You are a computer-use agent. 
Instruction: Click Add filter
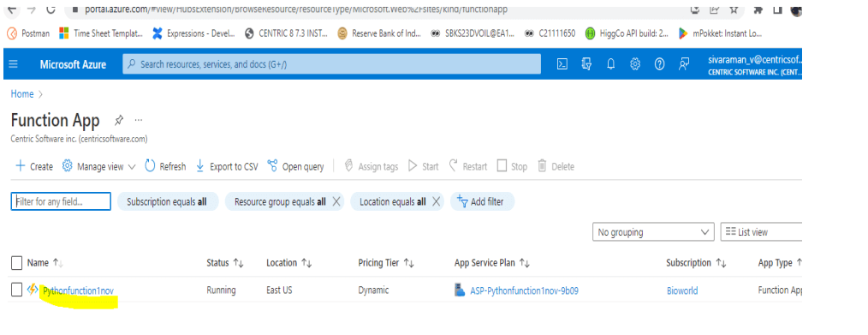[x=482, y=202]
